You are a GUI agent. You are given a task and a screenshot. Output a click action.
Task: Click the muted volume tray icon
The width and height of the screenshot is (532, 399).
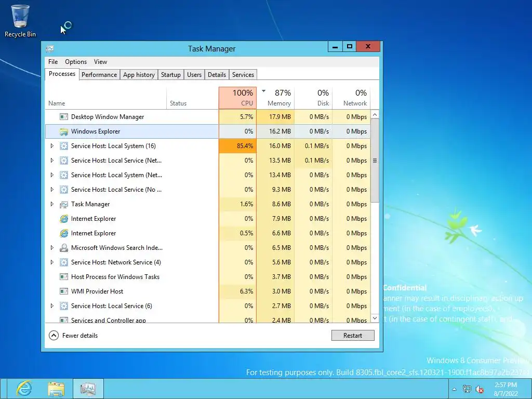click(x=480, y=390)
